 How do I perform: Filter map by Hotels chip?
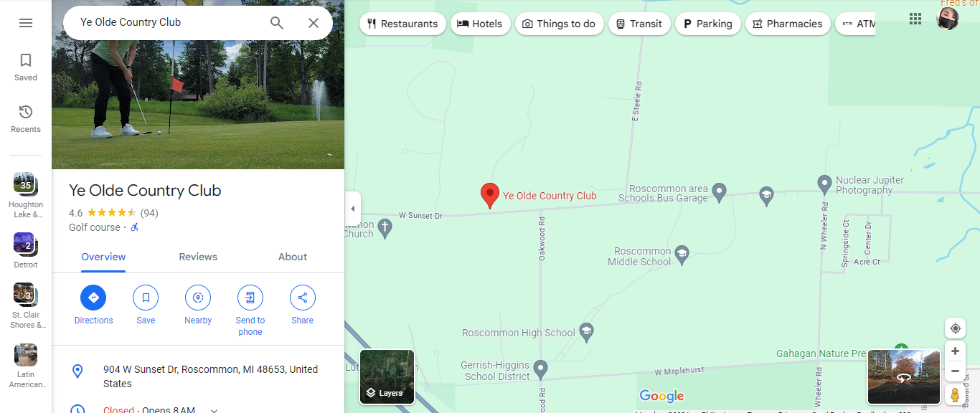pos(481,24)
